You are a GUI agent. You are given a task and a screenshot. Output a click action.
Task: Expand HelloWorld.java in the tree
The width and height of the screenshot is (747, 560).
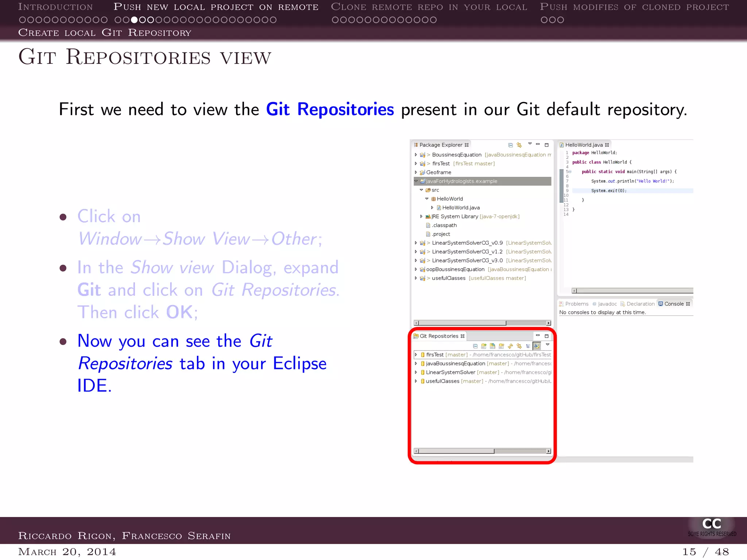(432, 207)
